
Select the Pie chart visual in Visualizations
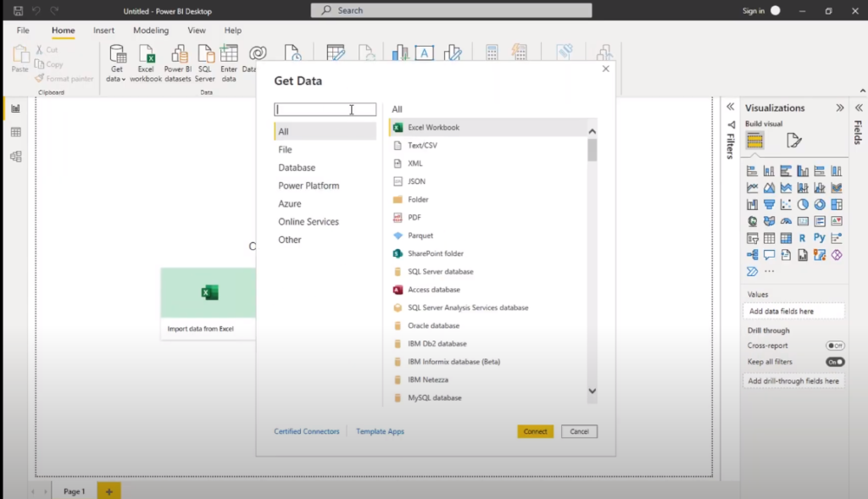point(804,203)
